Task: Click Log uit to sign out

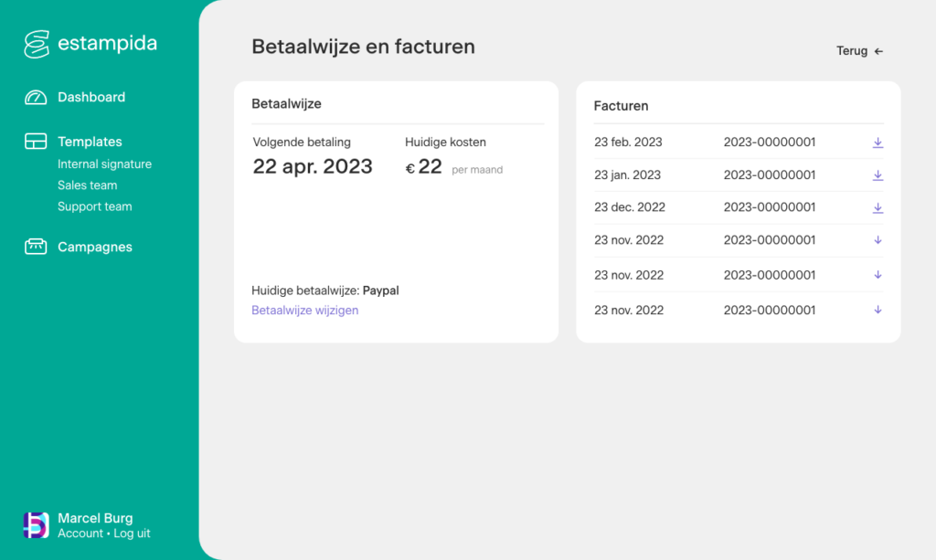Action: (x=132, y=534)
